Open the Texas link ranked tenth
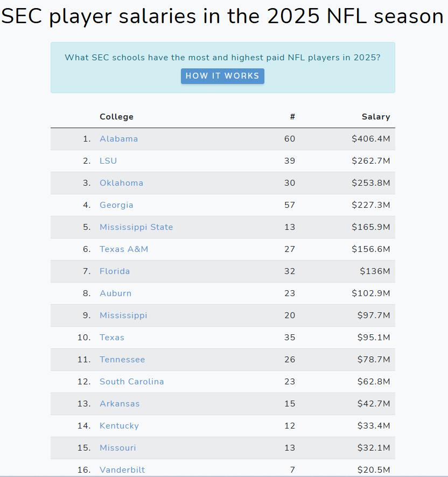448x477 pixels. 112,338
